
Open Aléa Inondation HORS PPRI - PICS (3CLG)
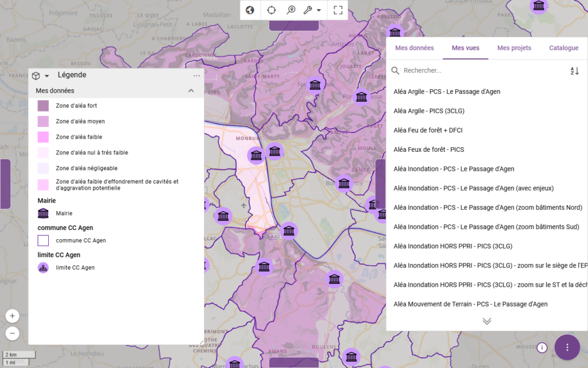452,246
